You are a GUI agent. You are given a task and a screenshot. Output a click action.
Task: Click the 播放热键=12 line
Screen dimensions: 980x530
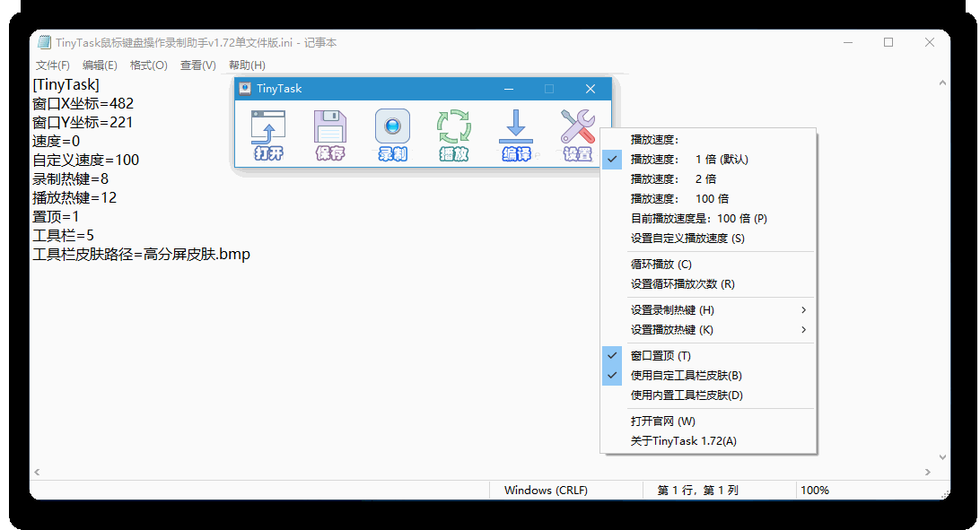point(74,198)
